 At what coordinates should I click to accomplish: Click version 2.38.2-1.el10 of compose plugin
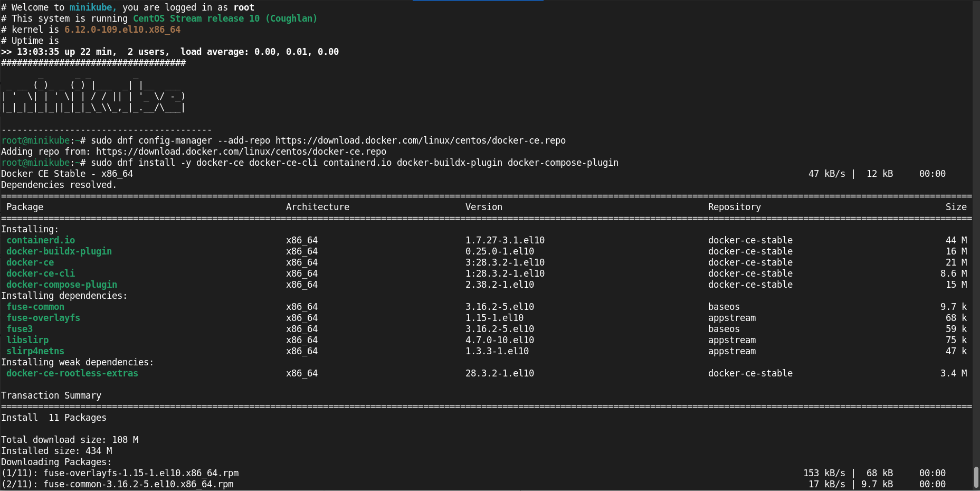point(500,285)
